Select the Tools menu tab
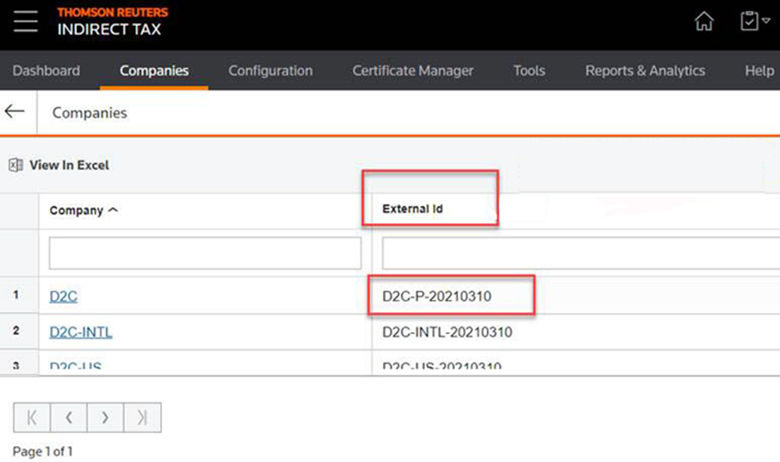 (529, 71)
